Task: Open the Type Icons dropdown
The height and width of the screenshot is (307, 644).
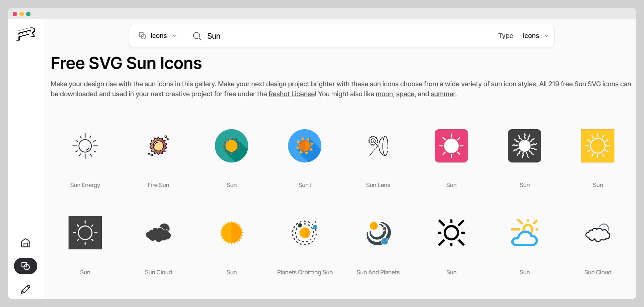Action: coord(535,36)
